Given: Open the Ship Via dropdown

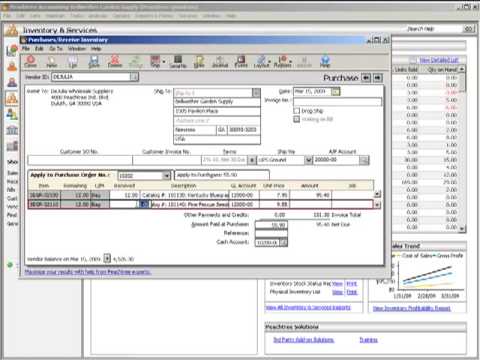Looking at the screenshot, I should tap(309, 160).
